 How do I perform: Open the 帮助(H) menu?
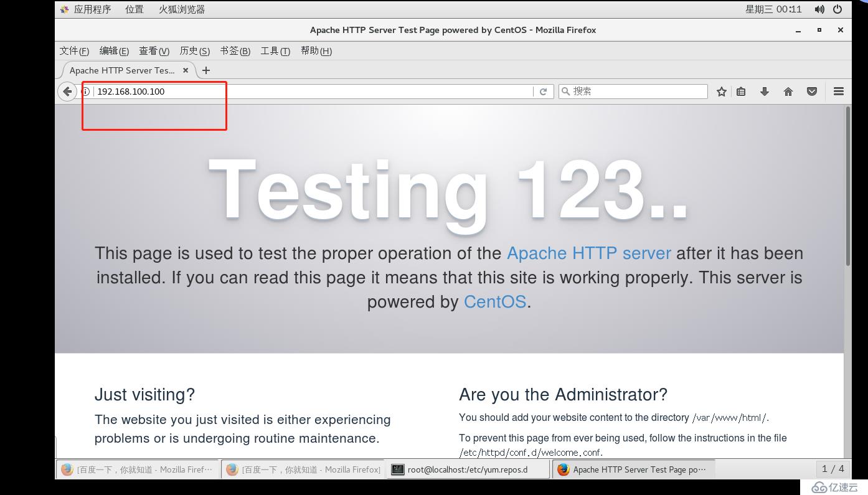point(316,51)
